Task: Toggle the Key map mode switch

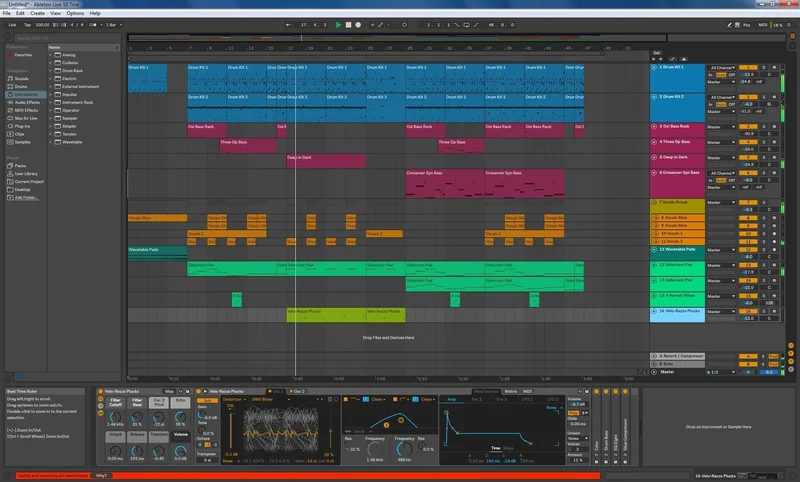Action: (744, 24)
